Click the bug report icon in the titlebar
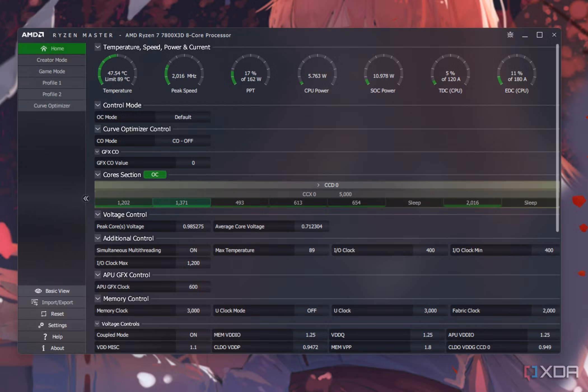Screen dimensions: 588x392 click(510, 35)
